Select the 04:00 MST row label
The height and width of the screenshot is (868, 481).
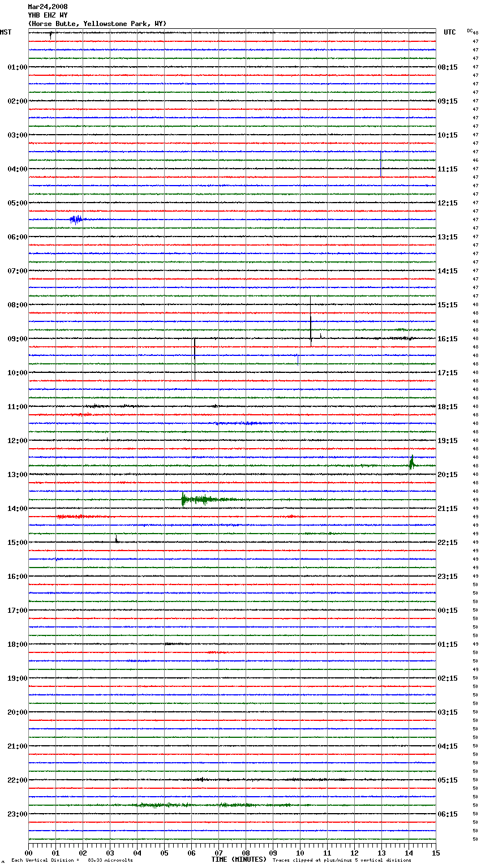click(18, 169)
